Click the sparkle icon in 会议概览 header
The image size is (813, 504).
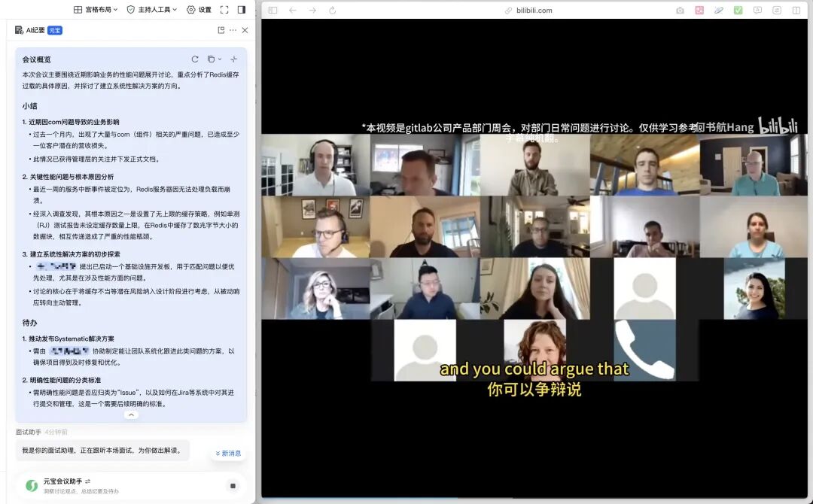coord(233,59)
